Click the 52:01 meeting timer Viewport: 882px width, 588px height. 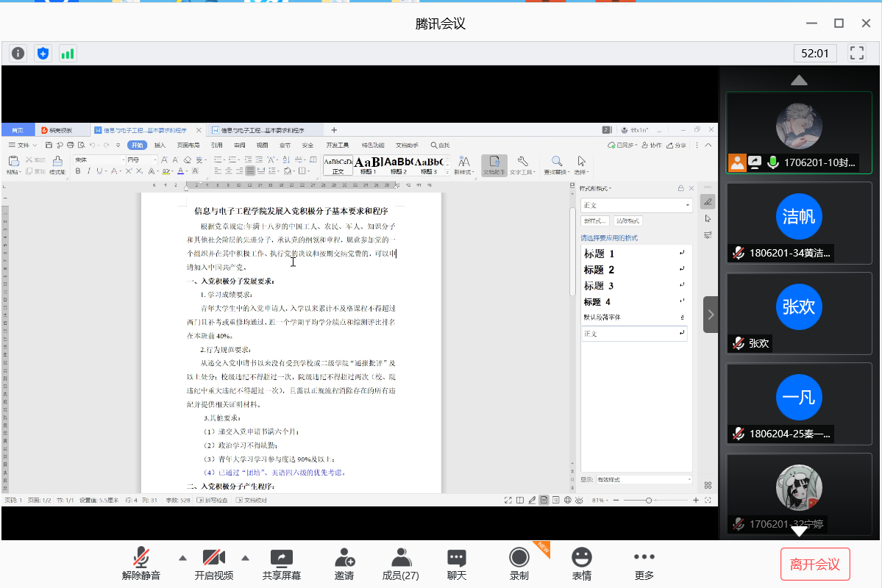pyautogui.click(x=815, y=53)
